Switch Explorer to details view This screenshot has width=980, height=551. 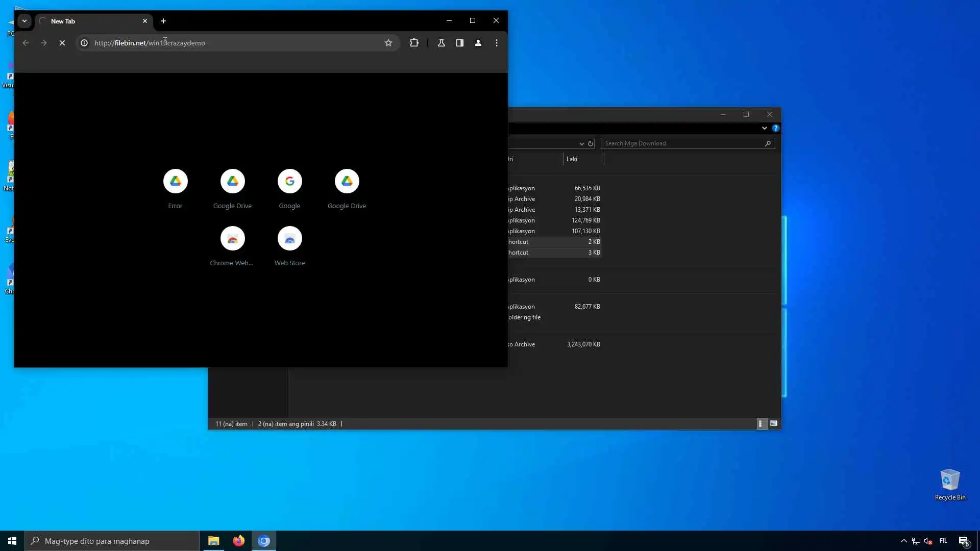(x=761, y=423)
